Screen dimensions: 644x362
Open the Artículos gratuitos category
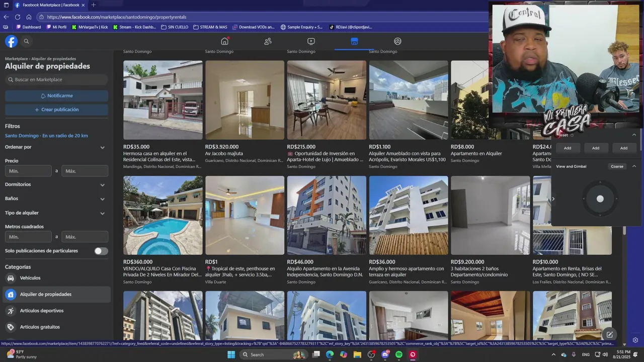(56, 327)
